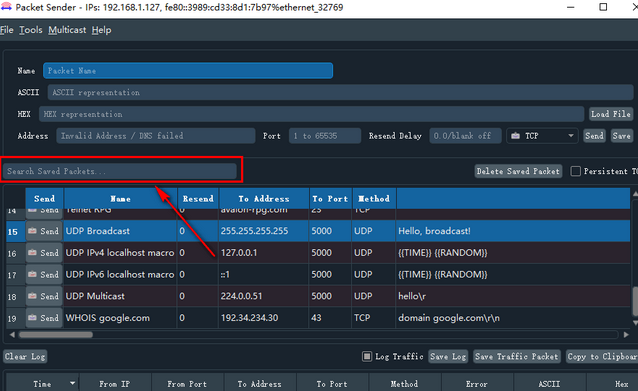Click the HEX representation field
The image size is (638, 391).
pyautogui.click(x=311, y=114)
